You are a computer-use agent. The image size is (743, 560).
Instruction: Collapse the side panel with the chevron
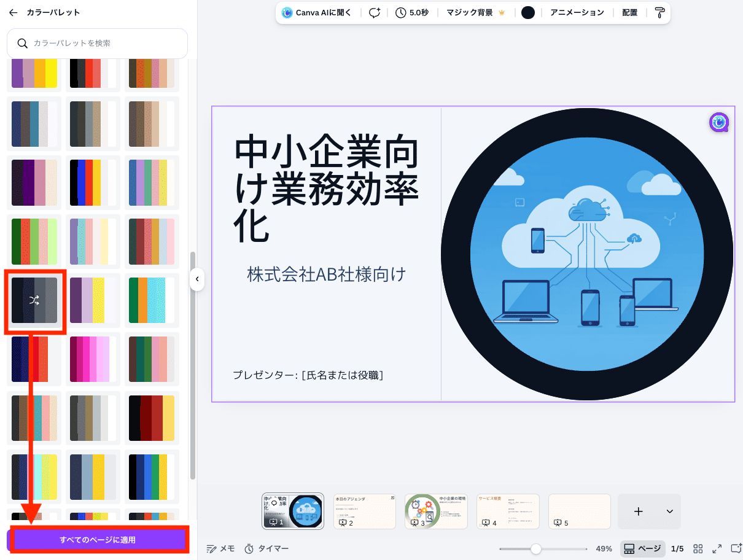tap(197, 279)
